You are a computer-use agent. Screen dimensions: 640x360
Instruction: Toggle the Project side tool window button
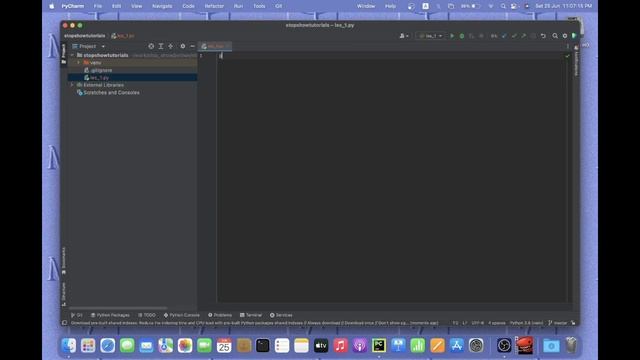point(64,53)
